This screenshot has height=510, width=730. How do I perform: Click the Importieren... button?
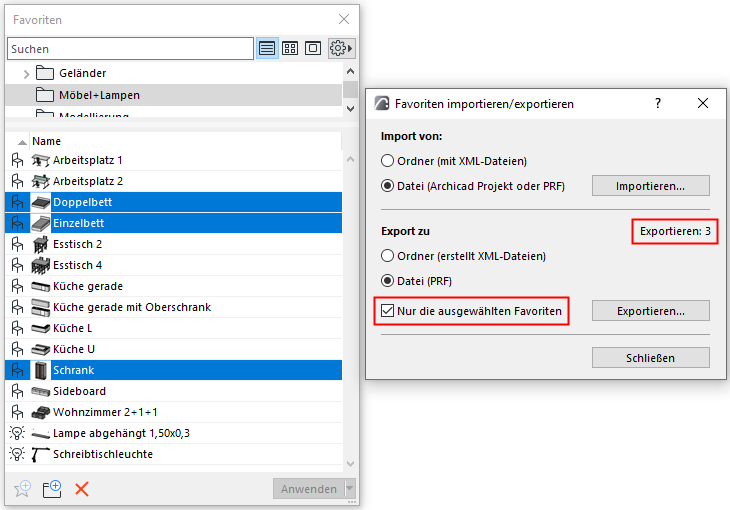(650, 185)
